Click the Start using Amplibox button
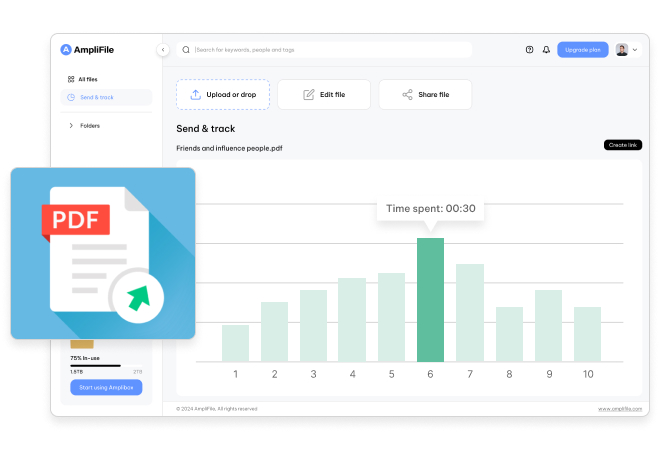 tap(106, 387)
